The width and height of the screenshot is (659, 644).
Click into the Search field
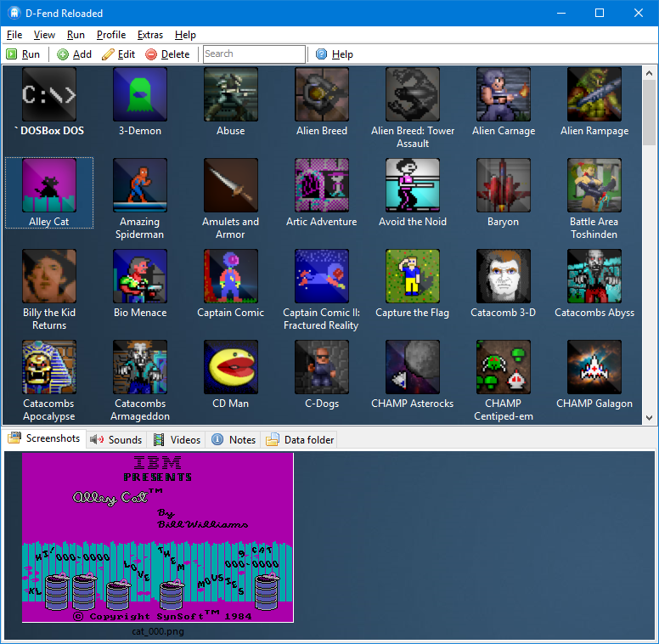pos(254,54)
